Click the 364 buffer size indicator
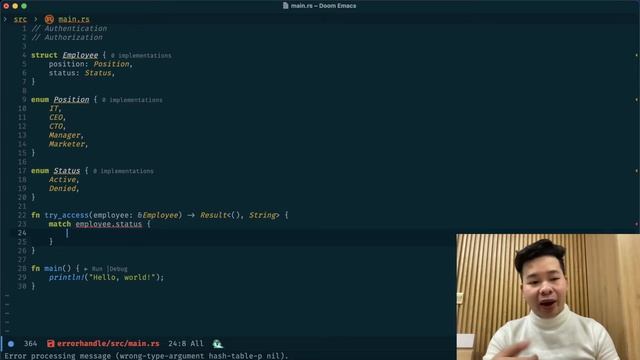 30,344
